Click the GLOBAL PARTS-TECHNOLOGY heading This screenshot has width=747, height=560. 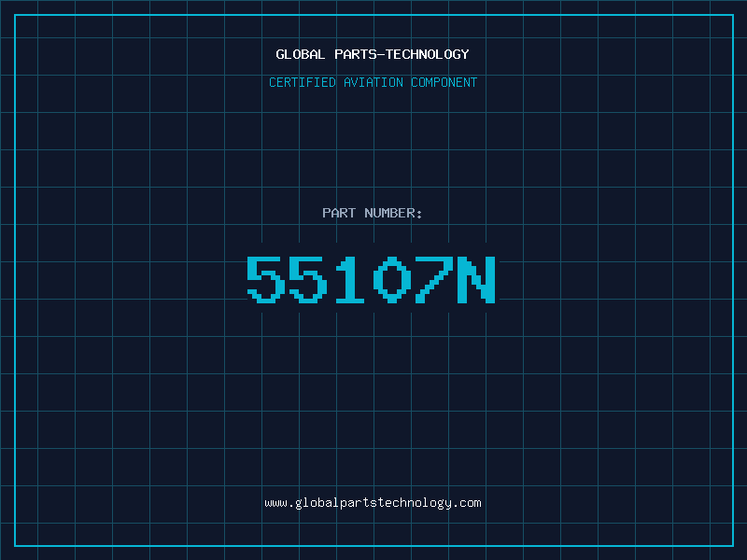click(x=373, y=54)
